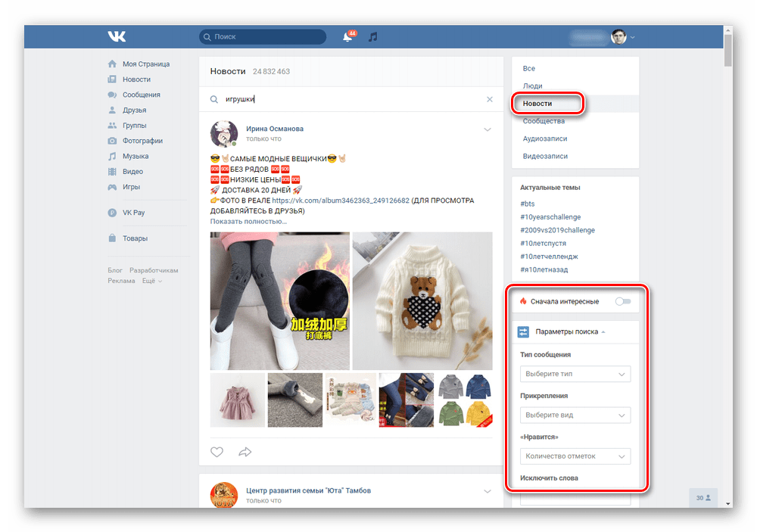This screenshot has height=532, width=757.
Task: Open the white bear sweater photo
Action: click(x=422, y=300)
